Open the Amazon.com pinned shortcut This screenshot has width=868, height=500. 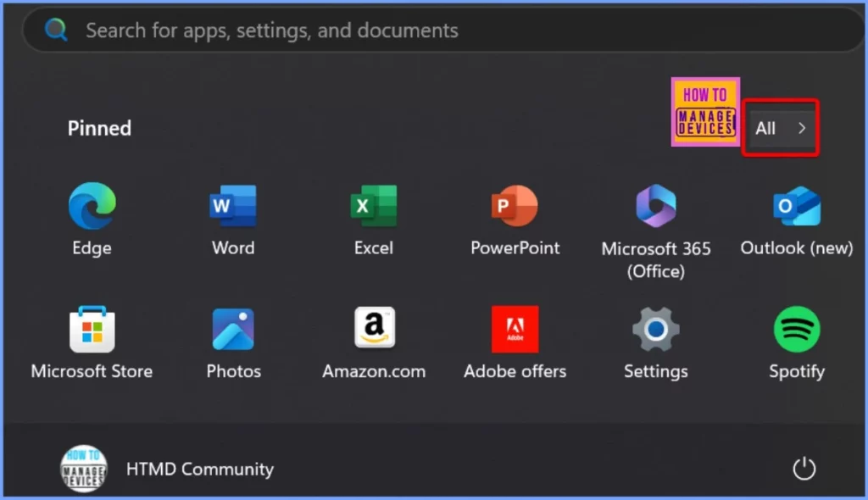coord(375,327)
